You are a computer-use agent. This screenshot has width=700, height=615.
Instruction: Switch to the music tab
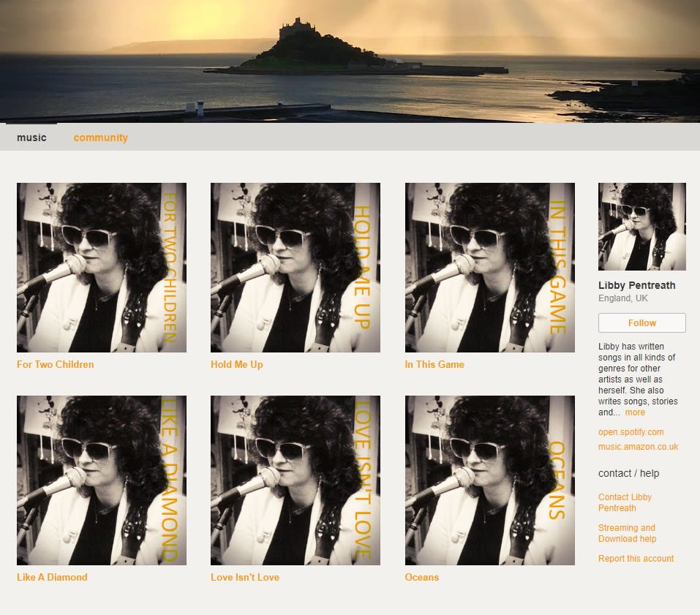point(31,137)
